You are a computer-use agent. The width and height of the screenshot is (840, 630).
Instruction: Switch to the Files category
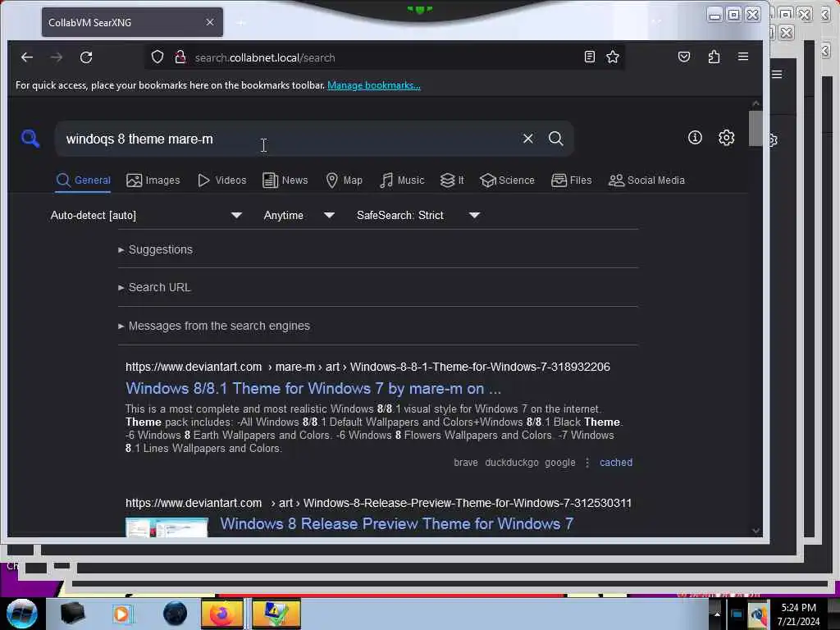pyautogui.click(x=571, y=180)
